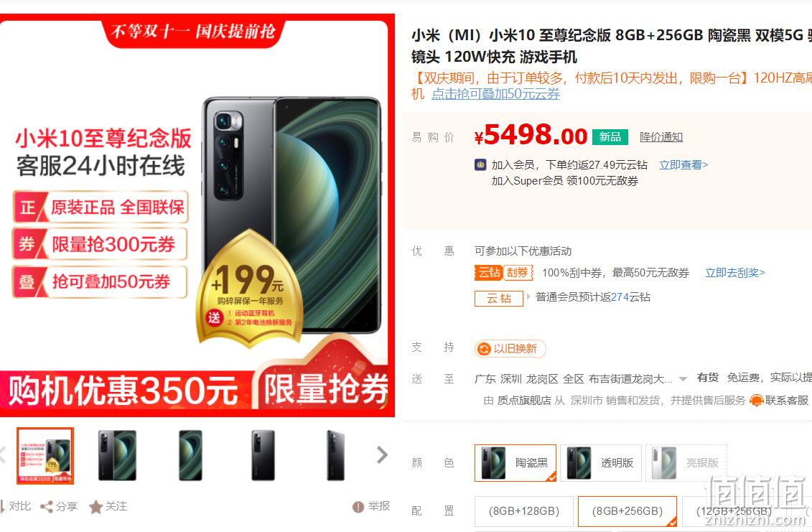The image size is (812, 532).
Task: Click the share icon below thumbnails
Action: (x=47, y=507)
